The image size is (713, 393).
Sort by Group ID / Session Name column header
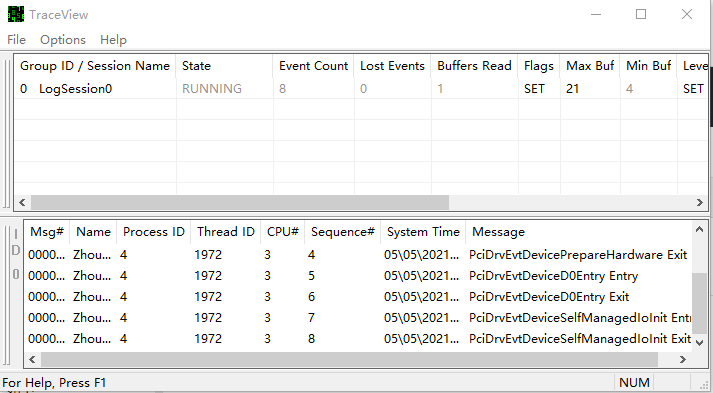95,66
